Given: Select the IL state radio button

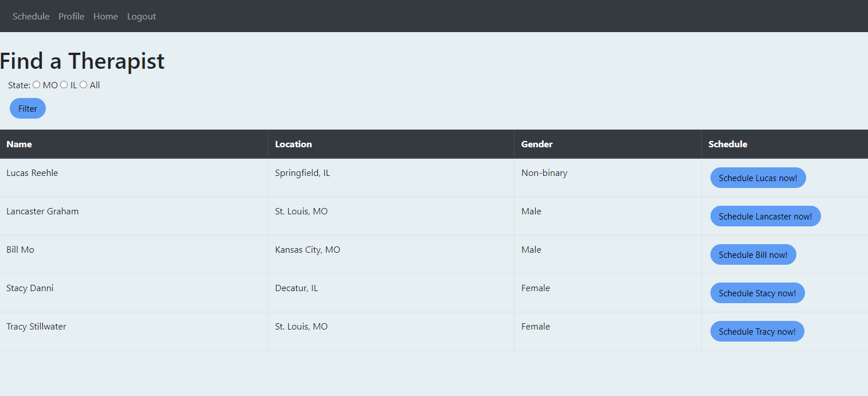Looking at the screenshot, I should click(64, 85).
